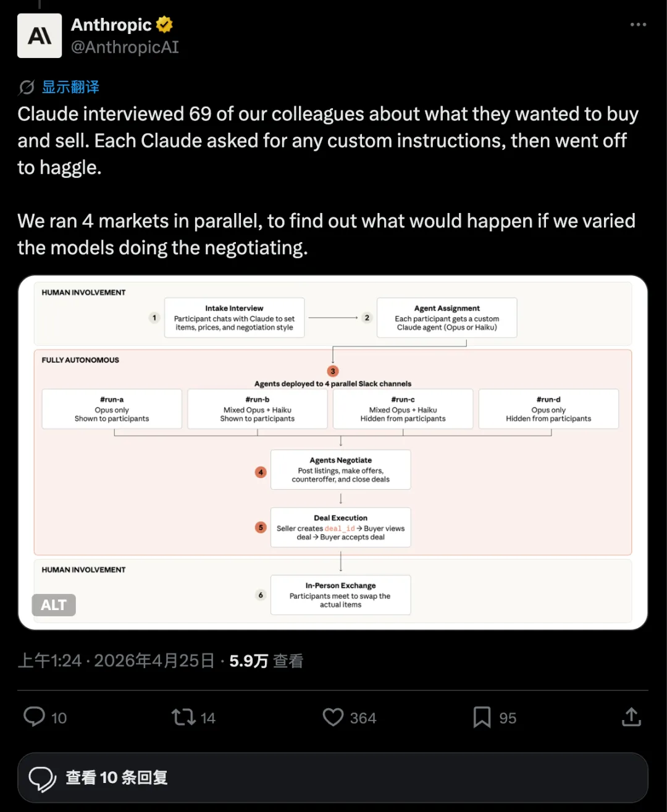Click the Anthropic profile avatar
667x812 pixels.
40,36
